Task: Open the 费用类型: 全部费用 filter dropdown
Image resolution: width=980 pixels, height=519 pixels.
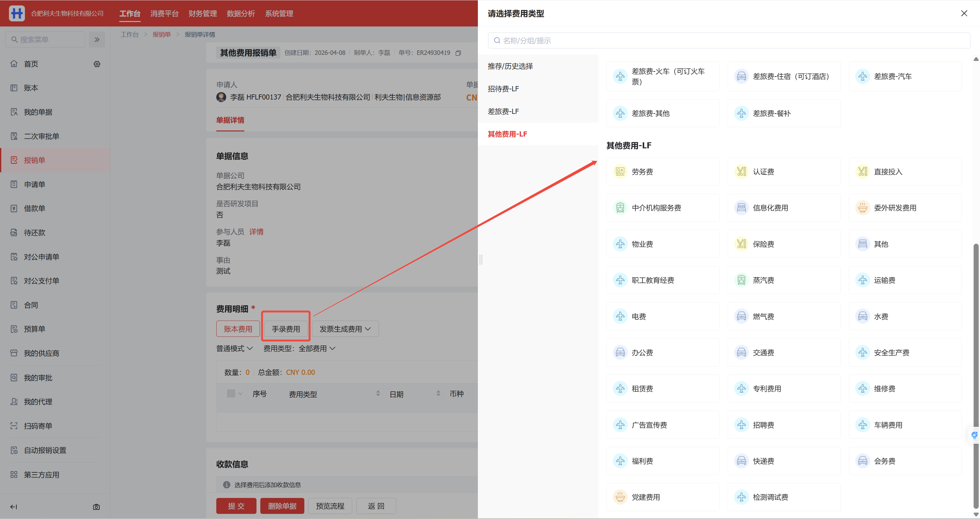Action: click(x=300, y=348)
